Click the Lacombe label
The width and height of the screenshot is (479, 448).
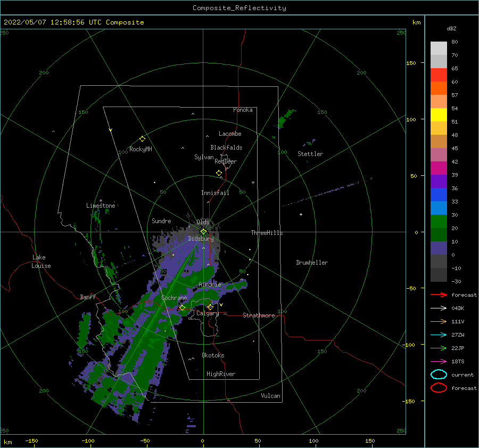230,134
